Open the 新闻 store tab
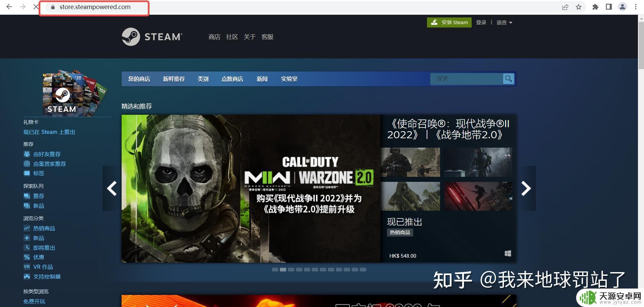Screen dimensions: 644x307 262,79
